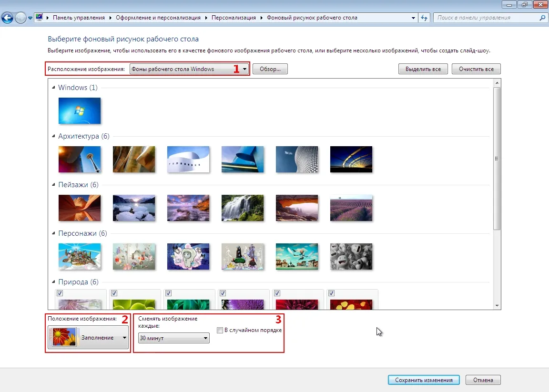The width and height of the screenshot is (549, 392).
Task: Click Сохранить изменения button
Action: point(424,380)
